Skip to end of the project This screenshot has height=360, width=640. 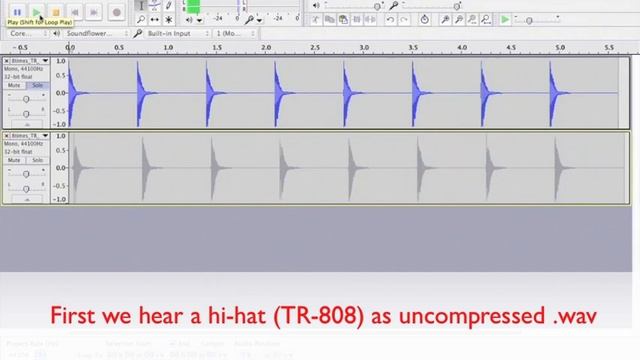click(x=94, y=12)
